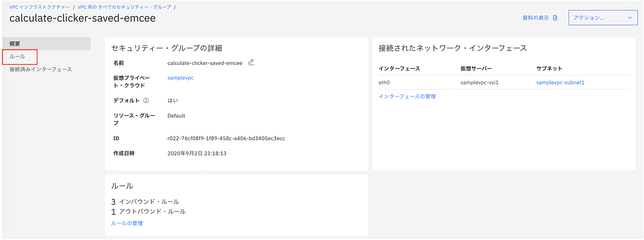Click the eth0 interface cell
The image size is (644, 240).
(x=384, y=82)
